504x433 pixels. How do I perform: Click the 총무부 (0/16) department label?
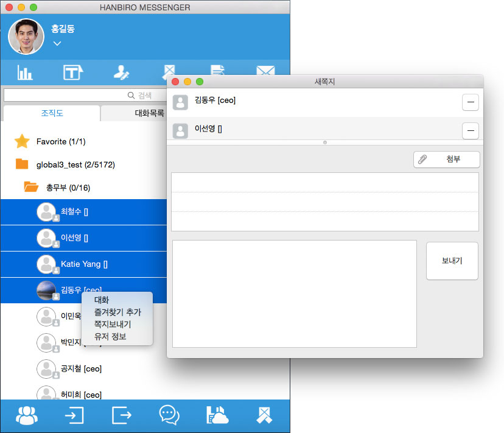[x=68, y=188]
